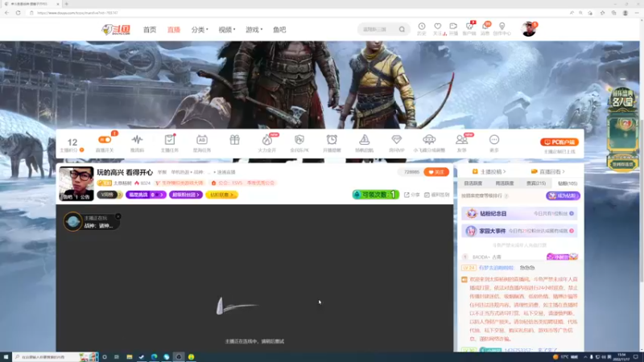Expand the 主播投稿 arrow link
The width and height of the screenshot is (644, 362).
tap(489, 171)
